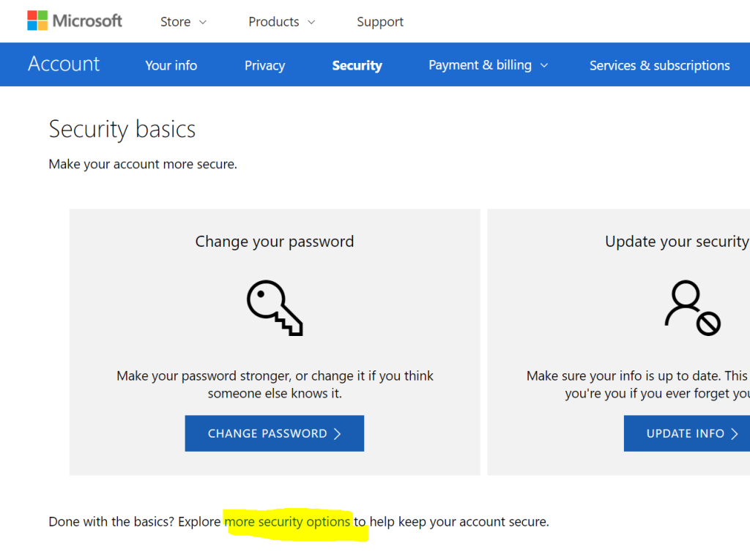Click the Change your password card title
This screenshot has width=750, height=560.
click(275, 242)
